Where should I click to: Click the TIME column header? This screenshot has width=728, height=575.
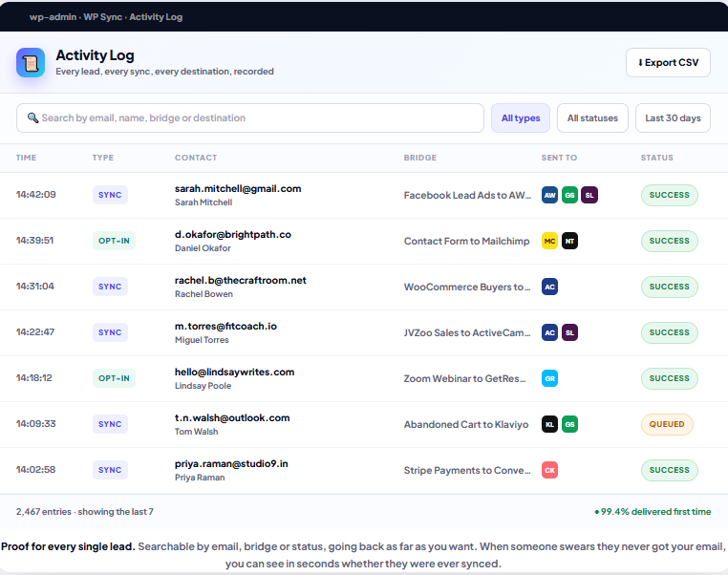click(26, 158)
